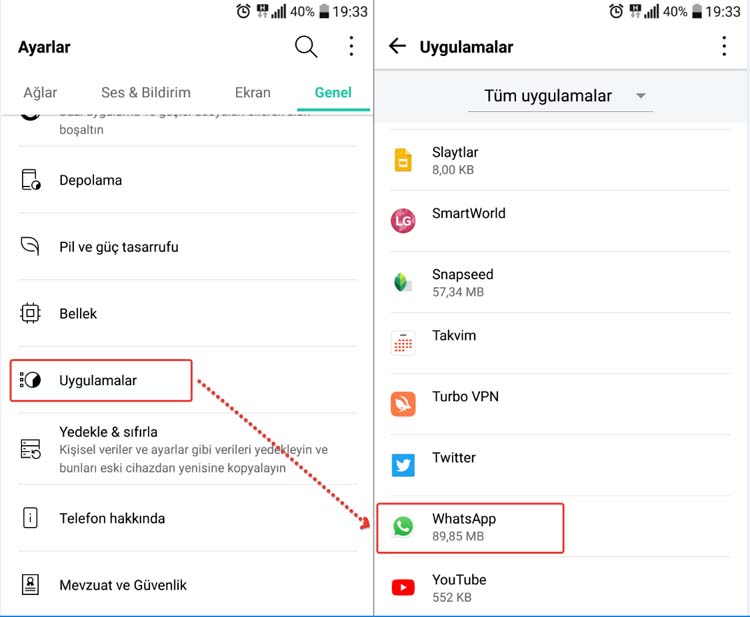Expand the Tüm uygulamalar dropdown
This screenshot has width=750, height=617.
(x=560, y=96)
